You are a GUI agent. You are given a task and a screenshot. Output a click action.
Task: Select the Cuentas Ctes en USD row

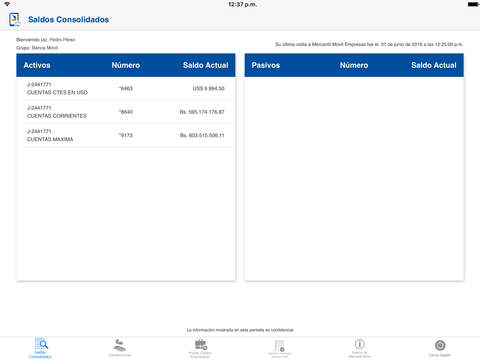coord(126,88)
